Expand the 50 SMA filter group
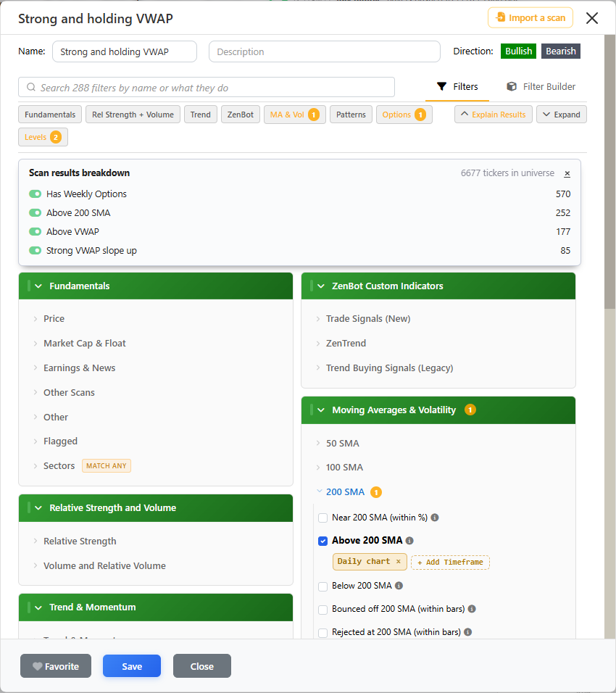The width and height of the screenshot is (616, 693). [x=342, y=444]
